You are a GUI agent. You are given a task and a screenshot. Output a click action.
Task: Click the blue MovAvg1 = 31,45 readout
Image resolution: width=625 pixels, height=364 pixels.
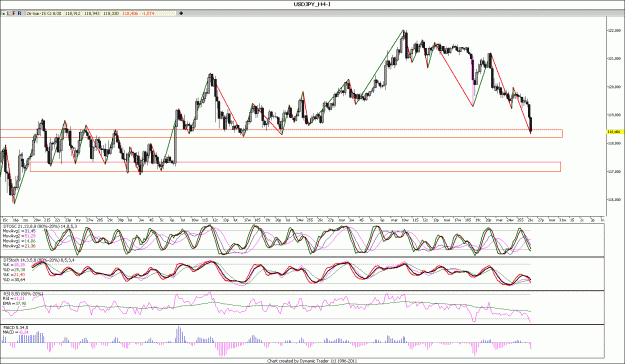pyautogui.click(x=19, y=231)
